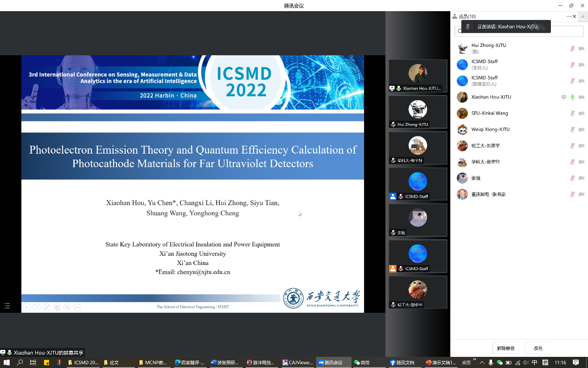Toggle camera icon for 重庆邮电-张书豪 row
The height and width of the screenshot is (368, 588).
(581, 194)
